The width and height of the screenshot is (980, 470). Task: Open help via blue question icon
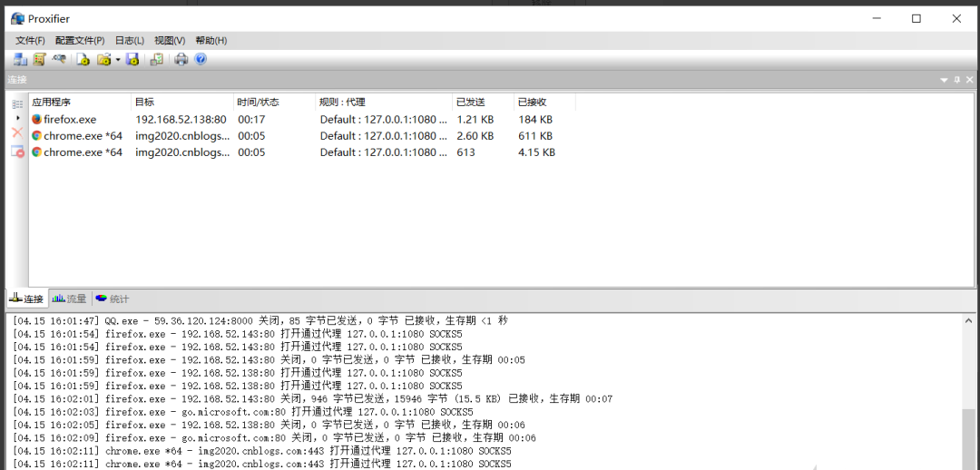pos(201,59)
